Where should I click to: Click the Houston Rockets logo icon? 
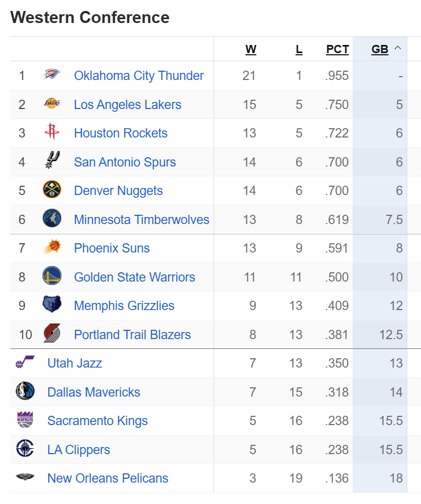[52, 133]
